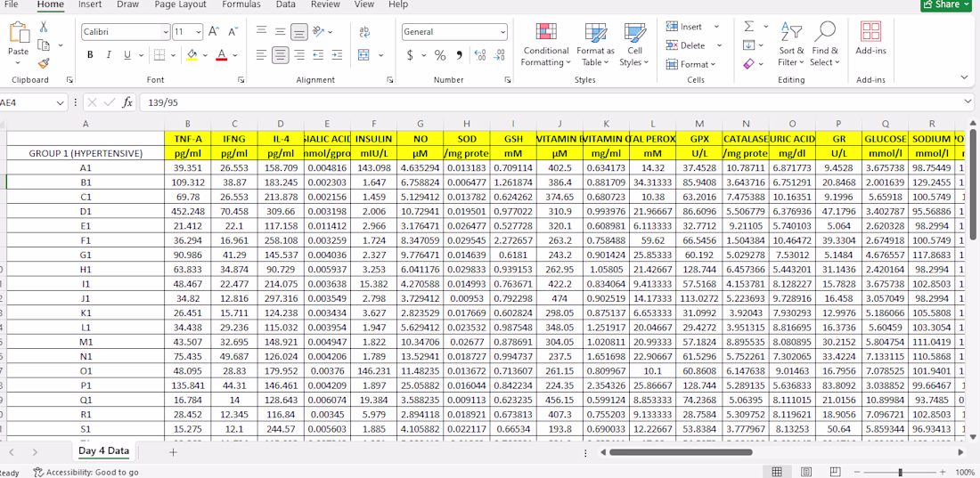Toggle Bold formatting
Image resolution: width=980 pixels, height=478 pixels.
[91, 55]
